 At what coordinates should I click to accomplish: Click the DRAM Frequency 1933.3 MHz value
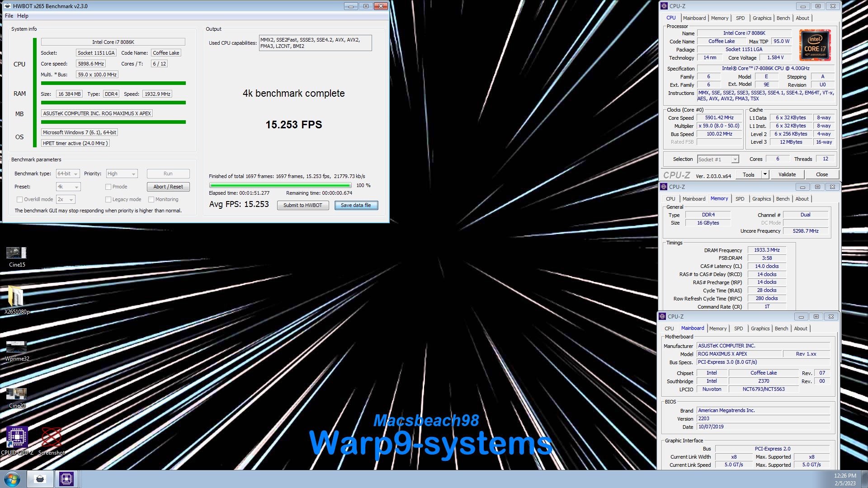(x=767, y=250)
